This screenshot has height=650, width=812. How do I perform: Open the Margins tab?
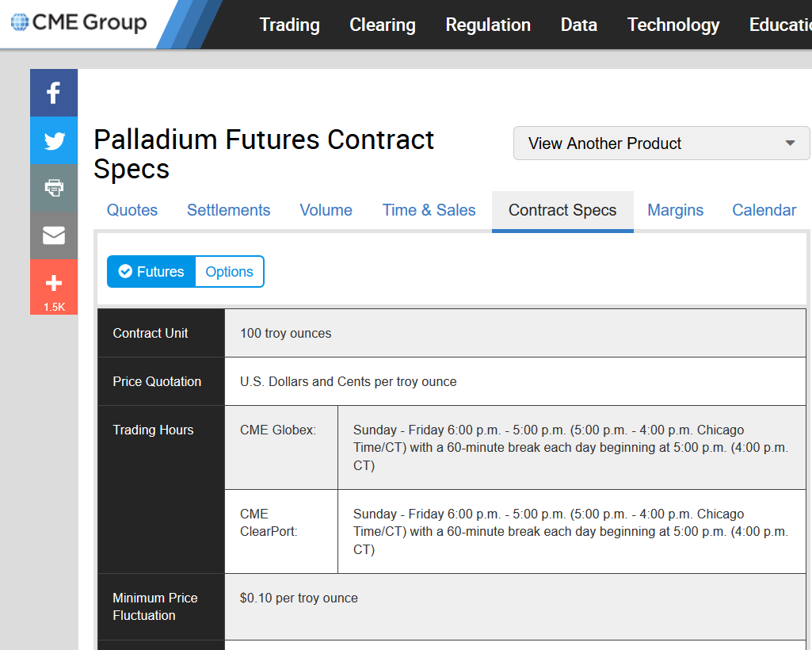[675, 210]
